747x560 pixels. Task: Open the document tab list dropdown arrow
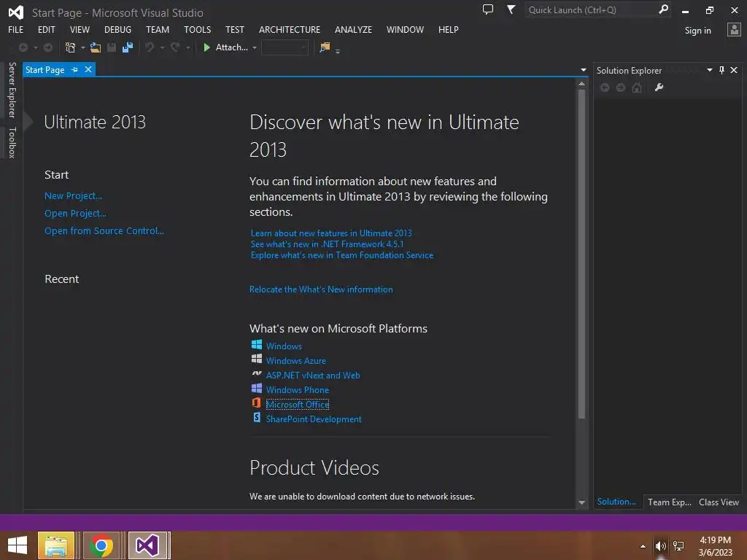tap(583, 70)
